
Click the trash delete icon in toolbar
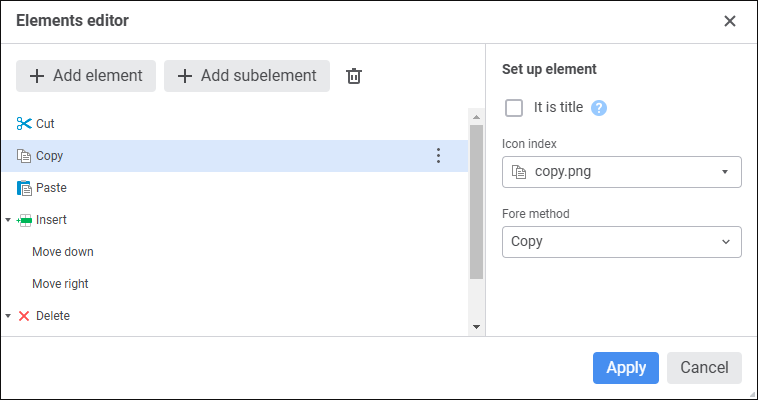353,76
